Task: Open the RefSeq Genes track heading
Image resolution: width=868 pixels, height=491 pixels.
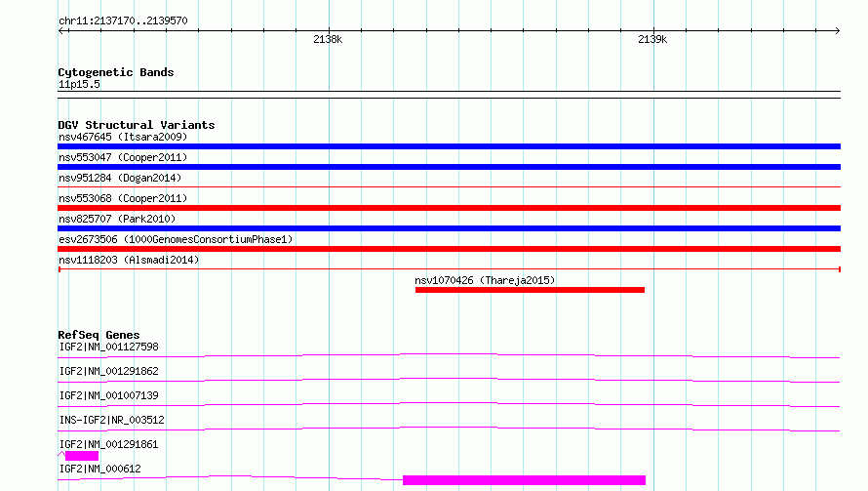Action: click(99, 335)
